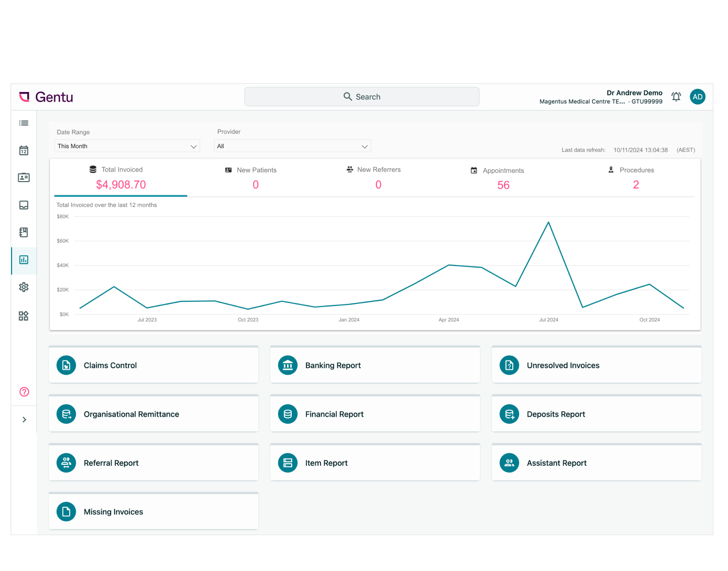
Task: Open the settings gear in sidebar
Action: coord(24,287)
